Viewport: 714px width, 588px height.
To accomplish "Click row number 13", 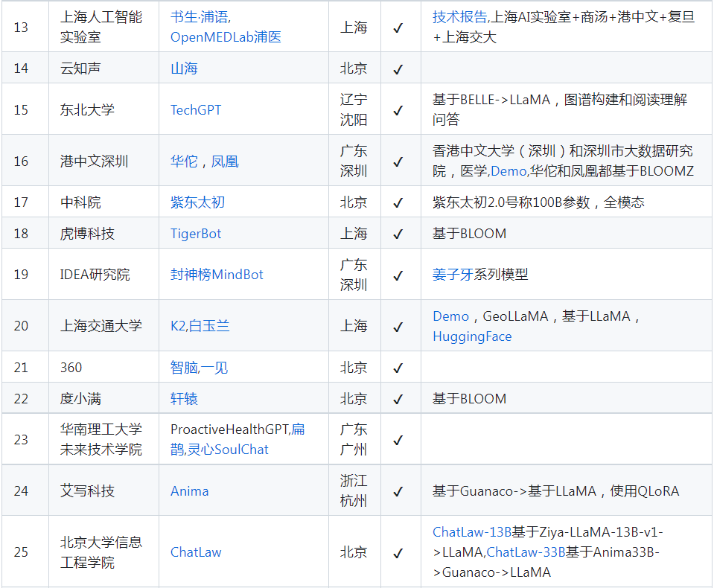I will click(x=21, y=28).
